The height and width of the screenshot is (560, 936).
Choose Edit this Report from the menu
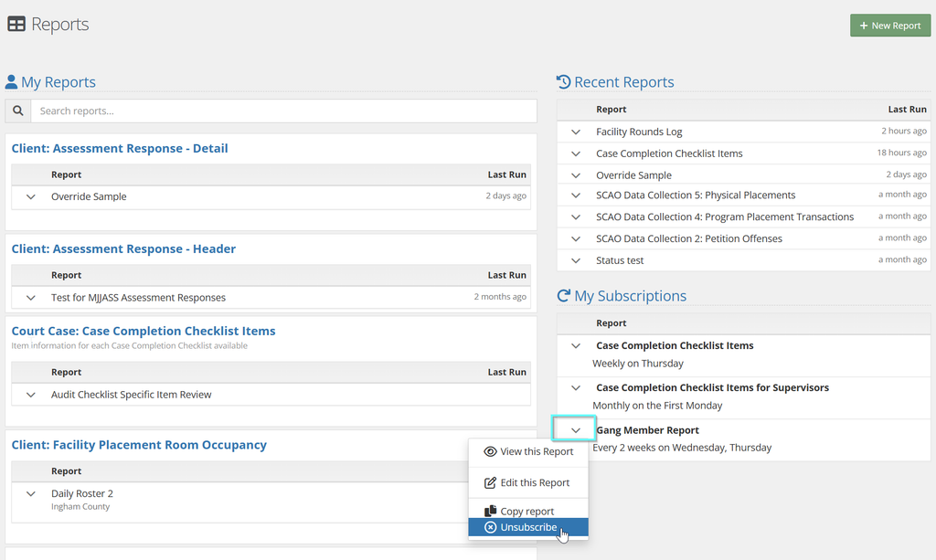[x=528, y=482]
